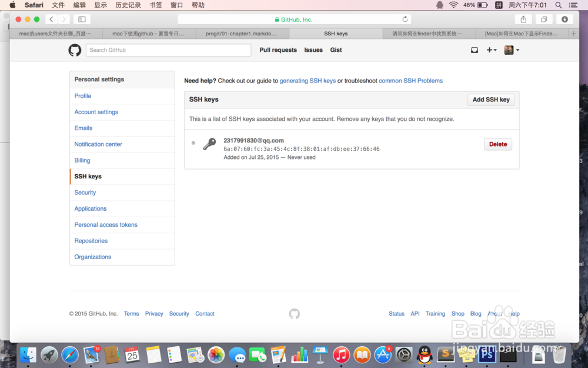Viewport: 588px width, 368px height.
Task: Open the notifications inbox icon
Action: click(x=475, y=50)
